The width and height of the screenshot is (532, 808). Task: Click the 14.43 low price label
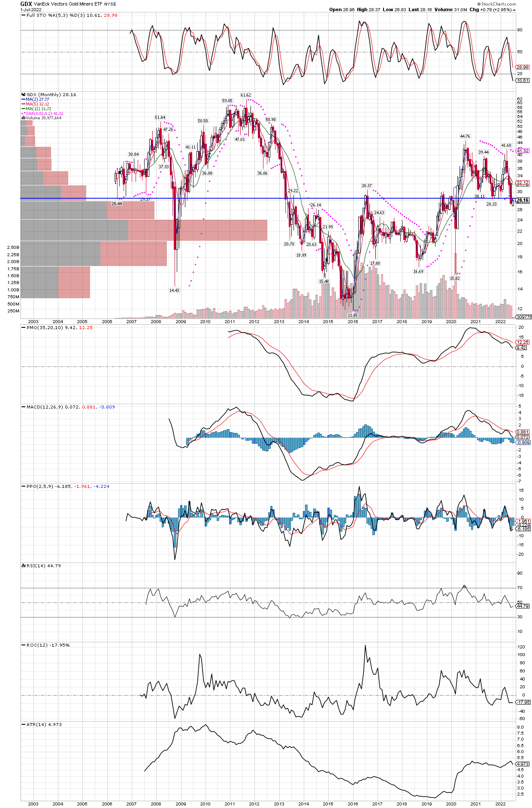[x=174, y=290]
